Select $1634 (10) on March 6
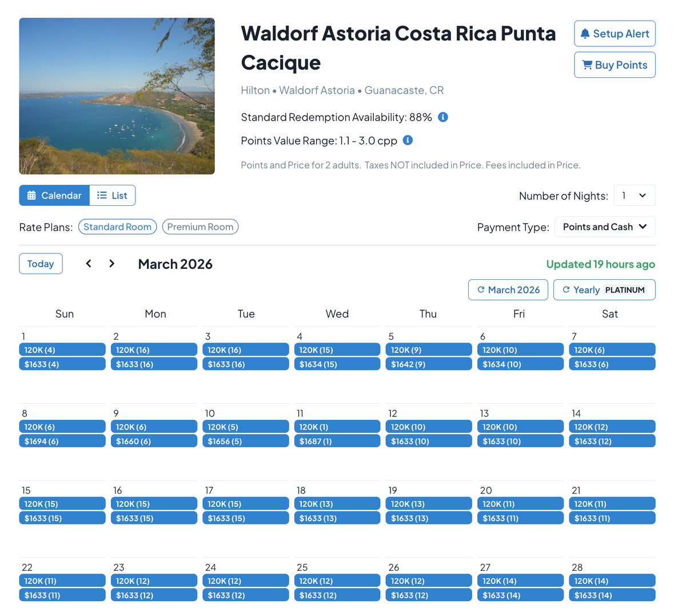This screenshot has height=616, width=686. click(x=520, y=364)
